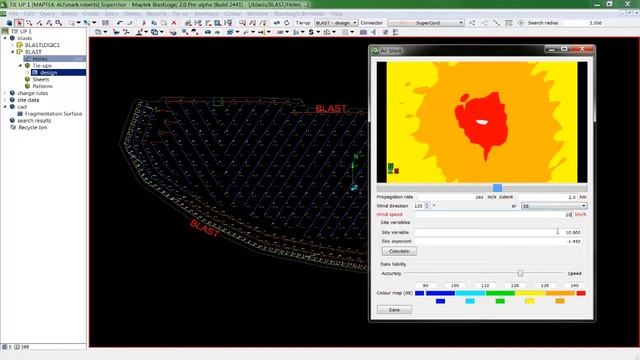
Task: Click the cut scissors icon
Action: pos(144,23)
